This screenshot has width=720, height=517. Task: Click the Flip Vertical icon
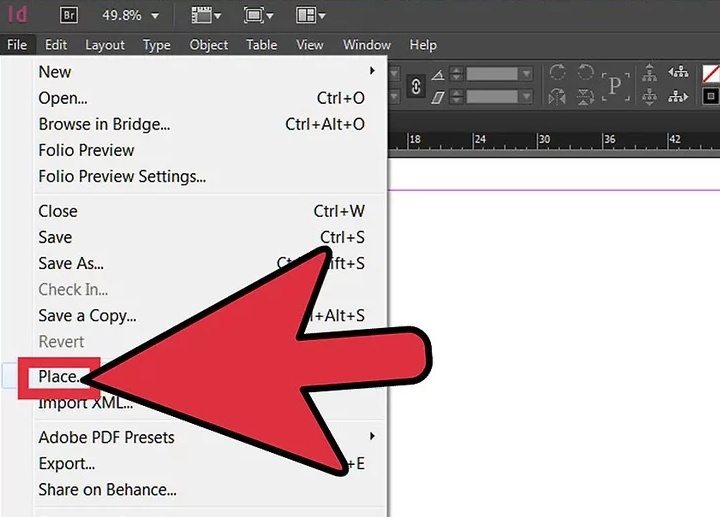(585, 96)
